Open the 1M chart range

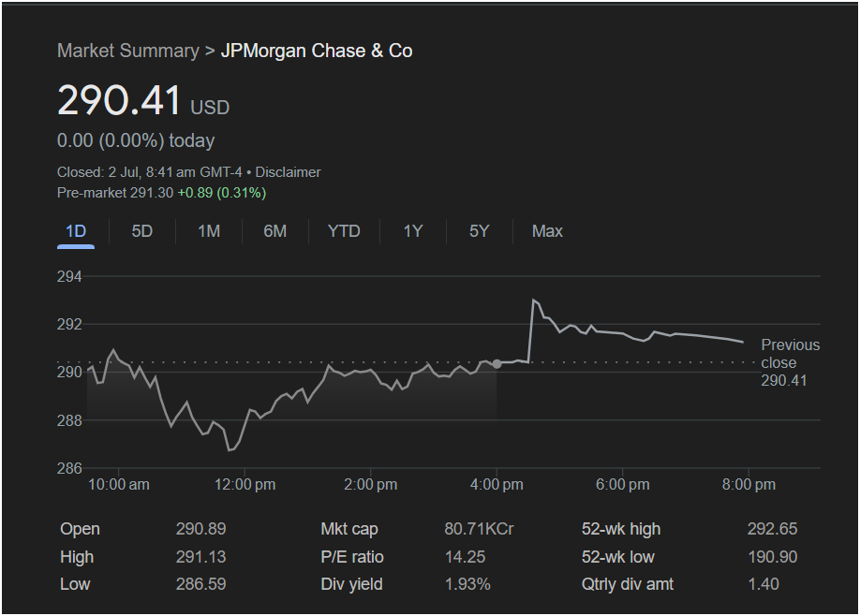[x=209, y=231]
